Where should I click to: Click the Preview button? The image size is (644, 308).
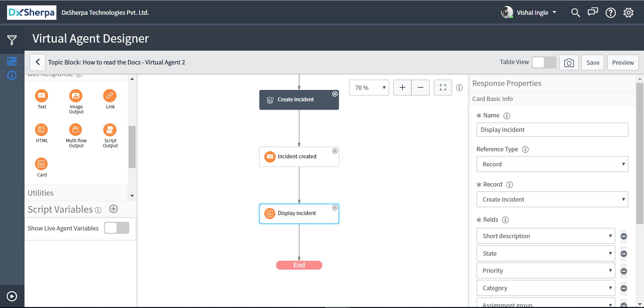click(623, 62)
